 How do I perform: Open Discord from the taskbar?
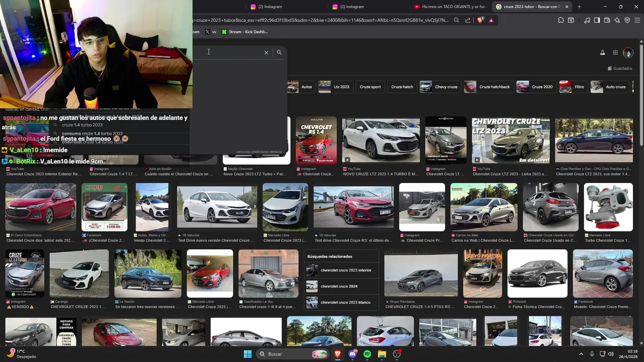[x=352, y=354]
